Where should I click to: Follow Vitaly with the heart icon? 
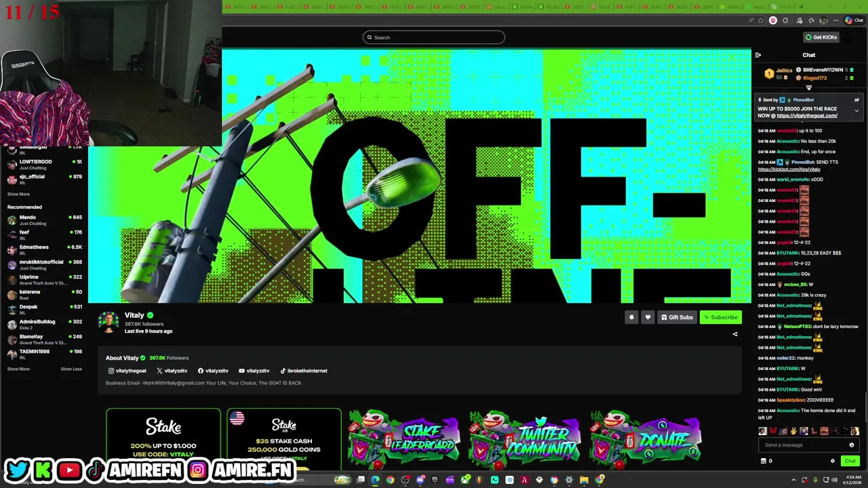[x=648, y=317]
